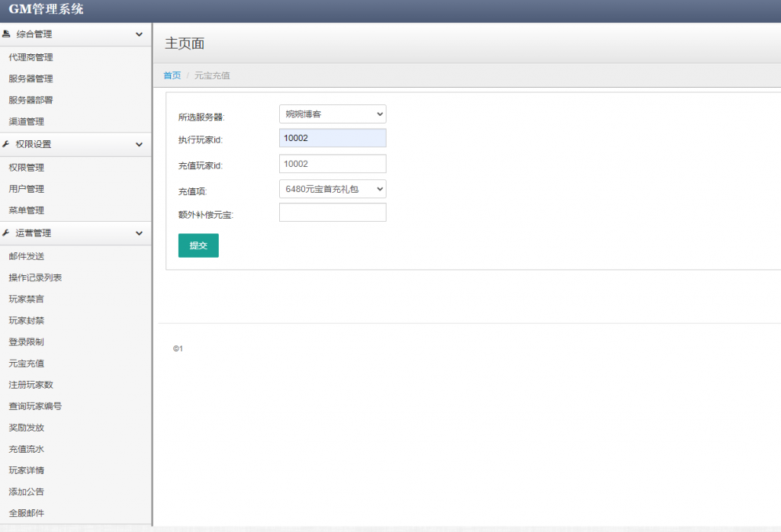Collapse the 综合管理 section chevron

[139, 34]
